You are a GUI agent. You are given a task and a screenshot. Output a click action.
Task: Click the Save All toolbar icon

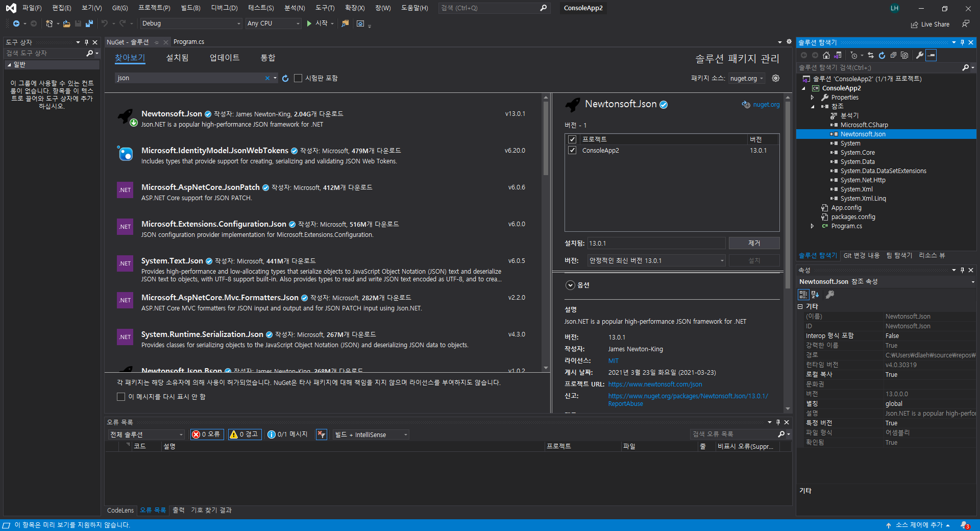89,23
